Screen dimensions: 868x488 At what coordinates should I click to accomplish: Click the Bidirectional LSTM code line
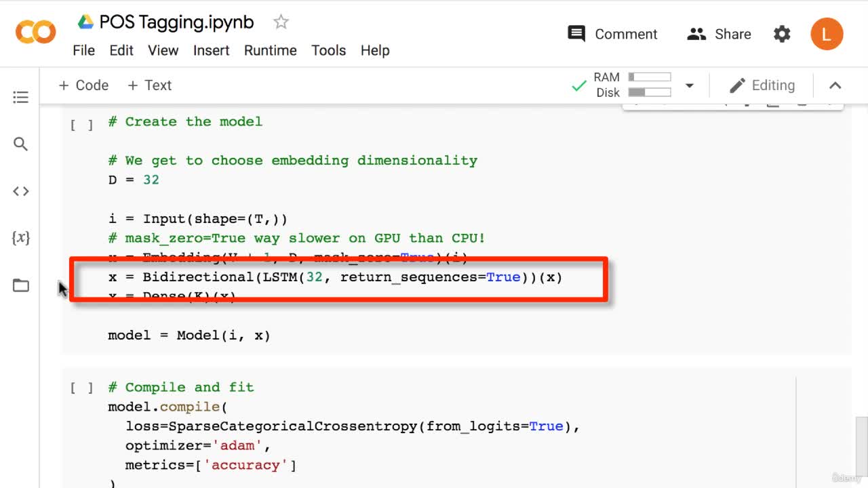tap(335, 277)
